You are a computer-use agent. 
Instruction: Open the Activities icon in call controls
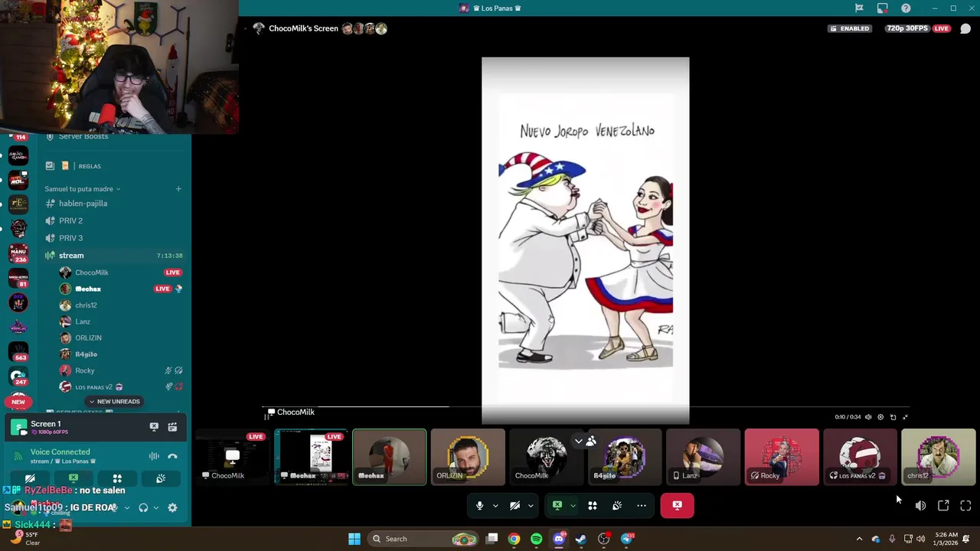[592, 506]
